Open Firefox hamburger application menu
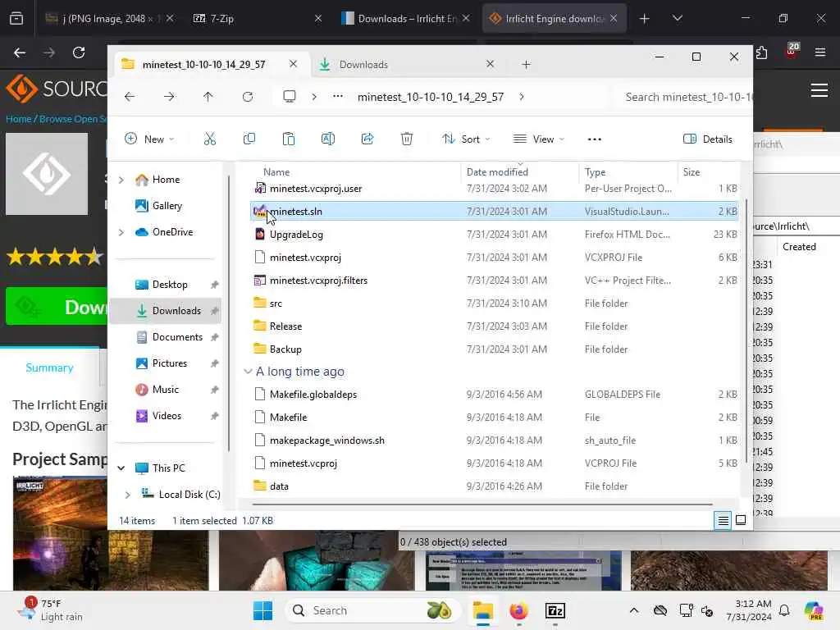The image size is (840, 630). [820, 52]
